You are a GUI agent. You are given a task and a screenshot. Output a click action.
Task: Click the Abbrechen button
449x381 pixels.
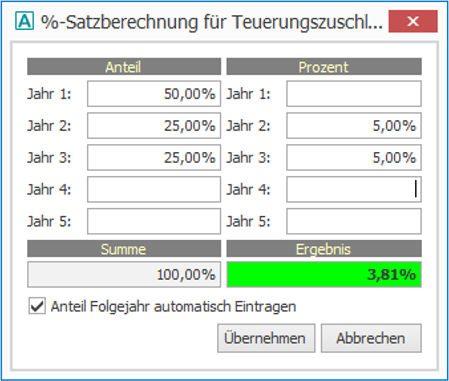[371, 338]
